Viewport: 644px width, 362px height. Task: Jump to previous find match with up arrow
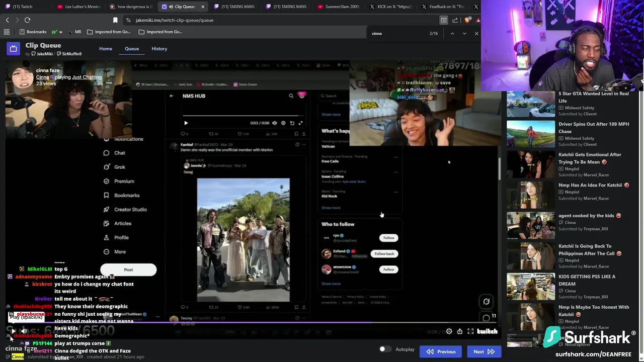(x=452, y=33)
